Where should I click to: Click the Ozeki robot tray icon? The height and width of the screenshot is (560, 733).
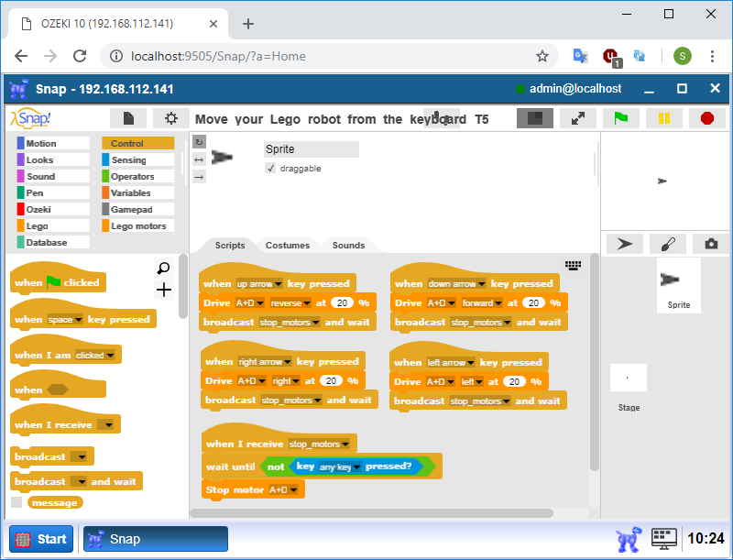point(629,539)
